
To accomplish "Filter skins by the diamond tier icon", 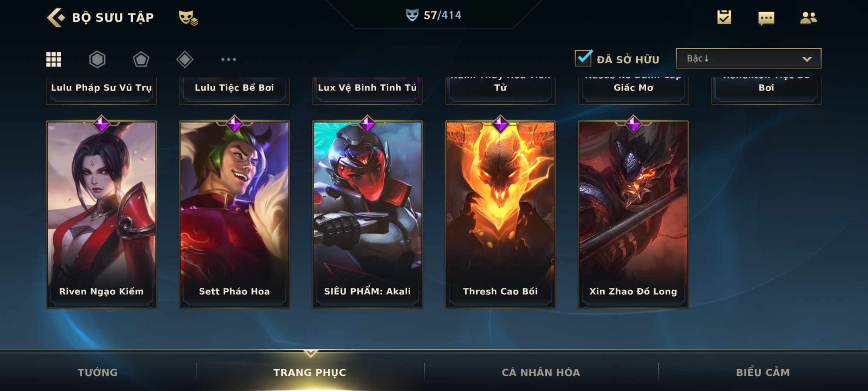I will (x=185, y=59).
